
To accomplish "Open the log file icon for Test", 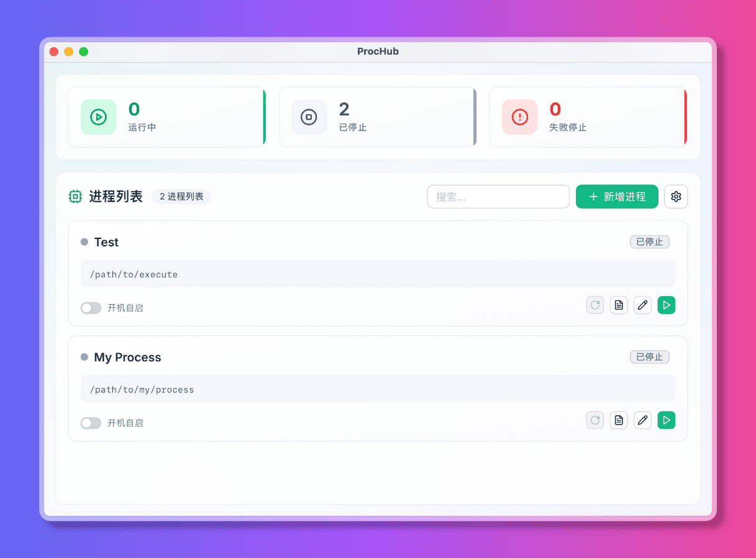I will [x=619, y=305].
